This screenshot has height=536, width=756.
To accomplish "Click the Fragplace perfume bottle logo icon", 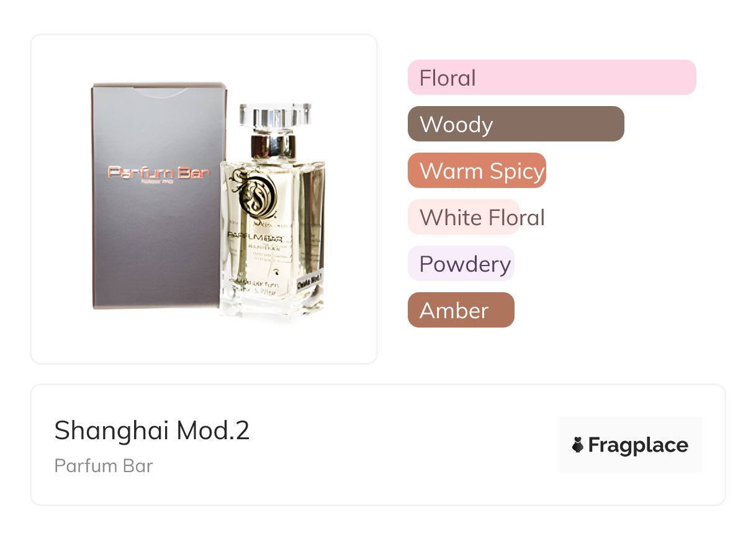I will [x=578, y=445].
